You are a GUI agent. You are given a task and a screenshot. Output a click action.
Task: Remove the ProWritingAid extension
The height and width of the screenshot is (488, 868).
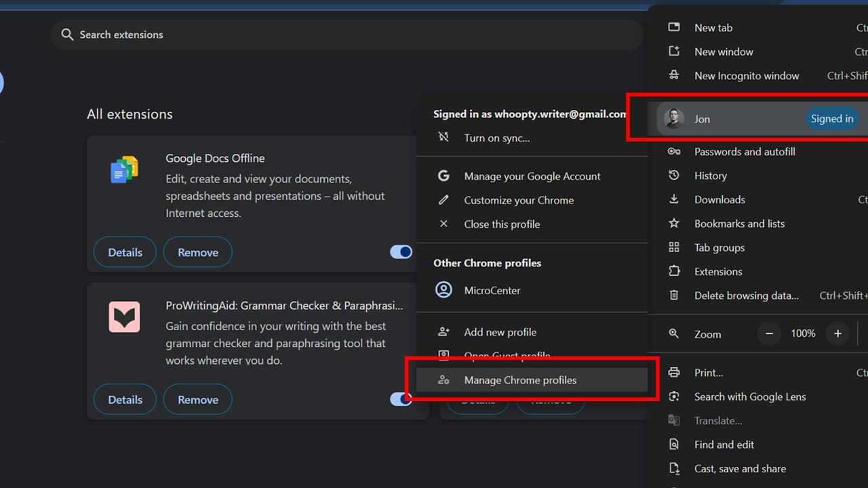click(x=198, y=399)
